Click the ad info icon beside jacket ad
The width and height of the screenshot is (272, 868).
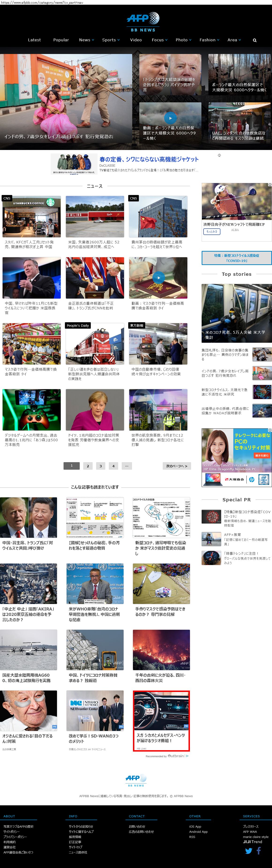pos(219,155)
